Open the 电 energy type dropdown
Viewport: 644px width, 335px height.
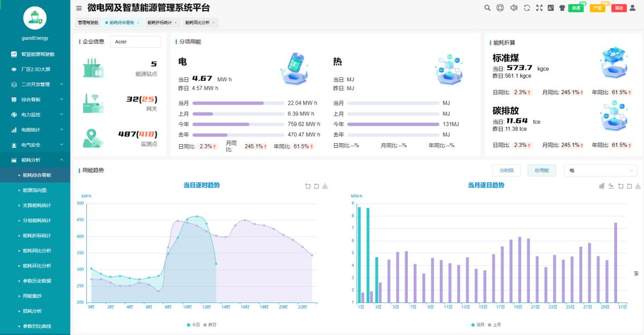click(601, 170)
